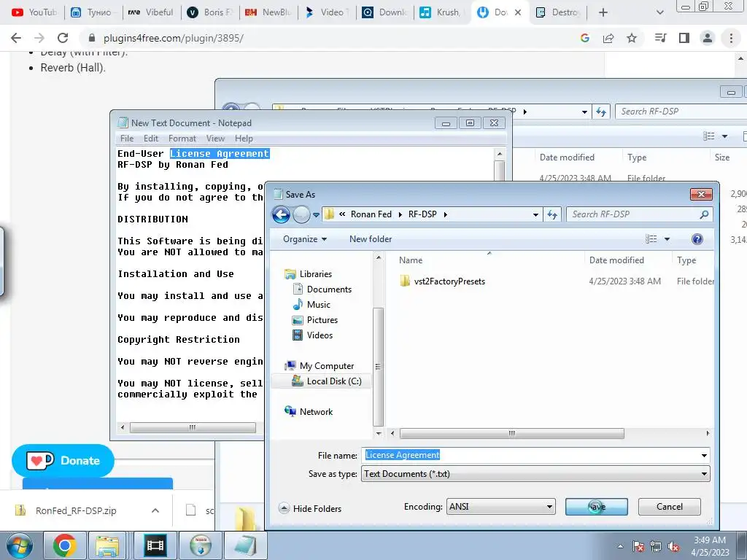Viewport: 747px width, 560px height.
Task: Open media control icon in Chrome toolbar
Action: [660, 38]
